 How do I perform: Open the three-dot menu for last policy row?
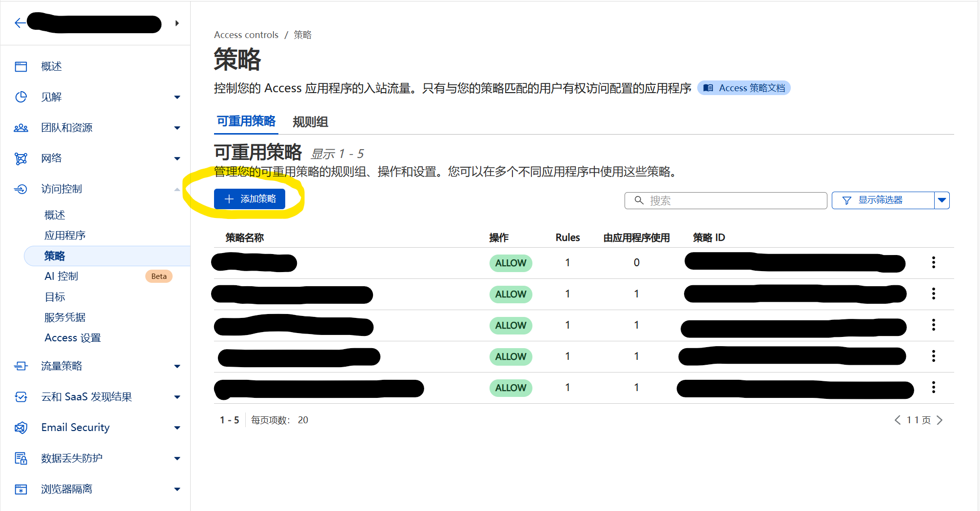click(x=933, y=387)
